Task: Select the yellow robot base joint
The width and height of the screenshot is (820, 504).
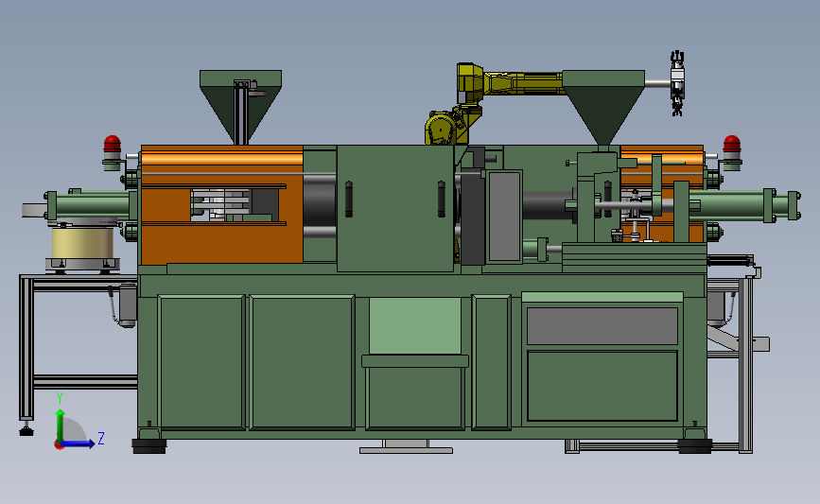Action: 441,129
